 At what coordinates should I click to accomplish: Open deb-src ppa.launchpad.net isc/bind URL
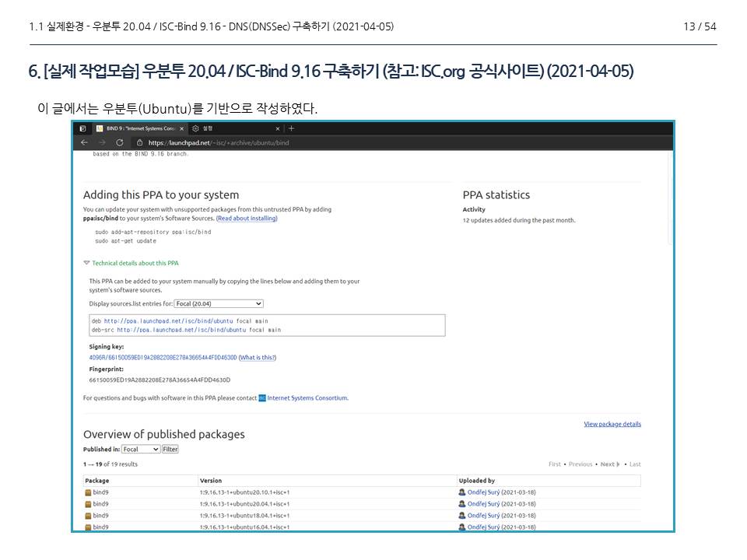[x=181, y=330]
